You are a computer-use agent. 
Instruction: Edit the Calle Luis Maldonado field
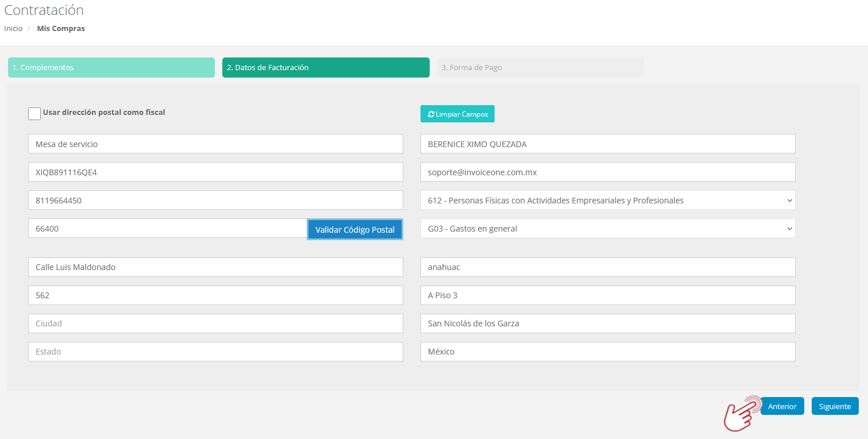coord(215,267)
